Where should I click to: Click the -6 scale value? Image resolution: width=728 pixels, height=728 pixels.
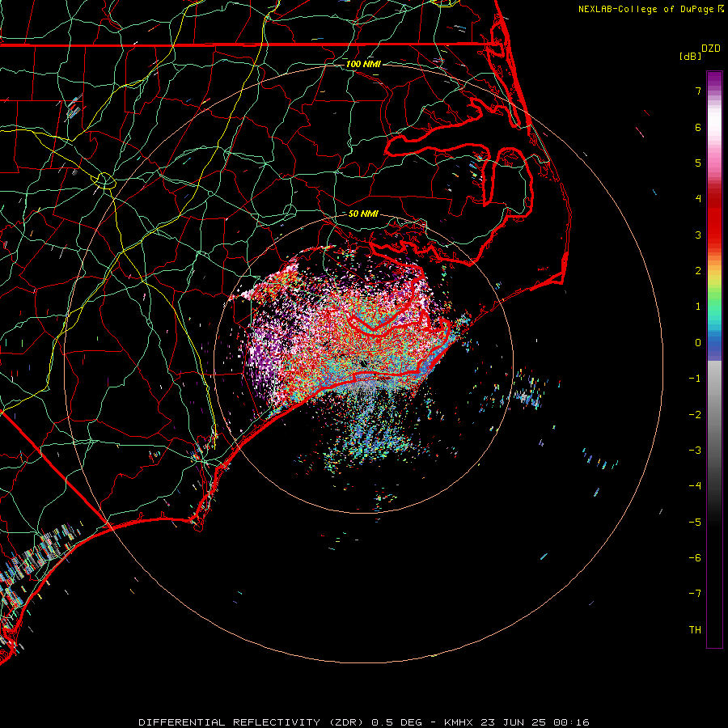coord(695,558)
